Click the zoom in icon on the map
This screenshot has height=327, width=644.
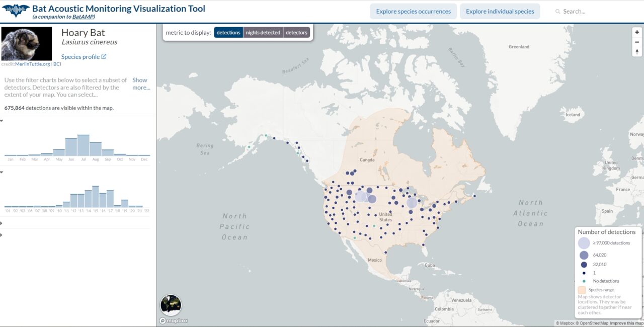(x=637, y=32)
